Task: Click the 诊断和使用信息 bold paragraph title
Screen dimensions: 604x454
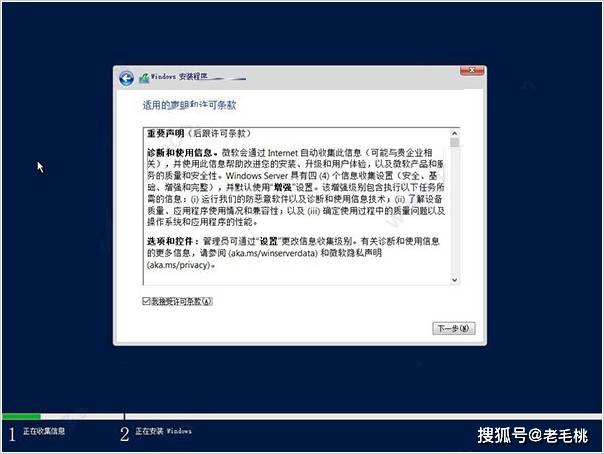Action: point(180,153)
